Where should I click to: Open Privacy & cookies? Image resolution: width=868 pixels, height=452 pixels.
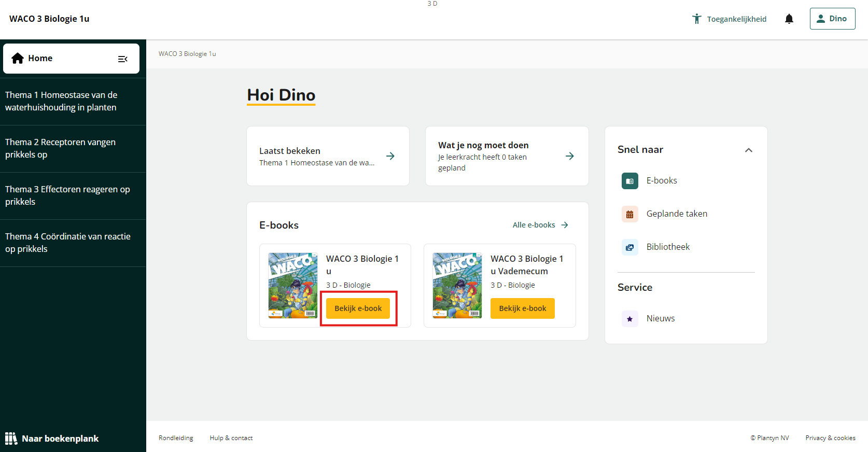coord(830,438)
